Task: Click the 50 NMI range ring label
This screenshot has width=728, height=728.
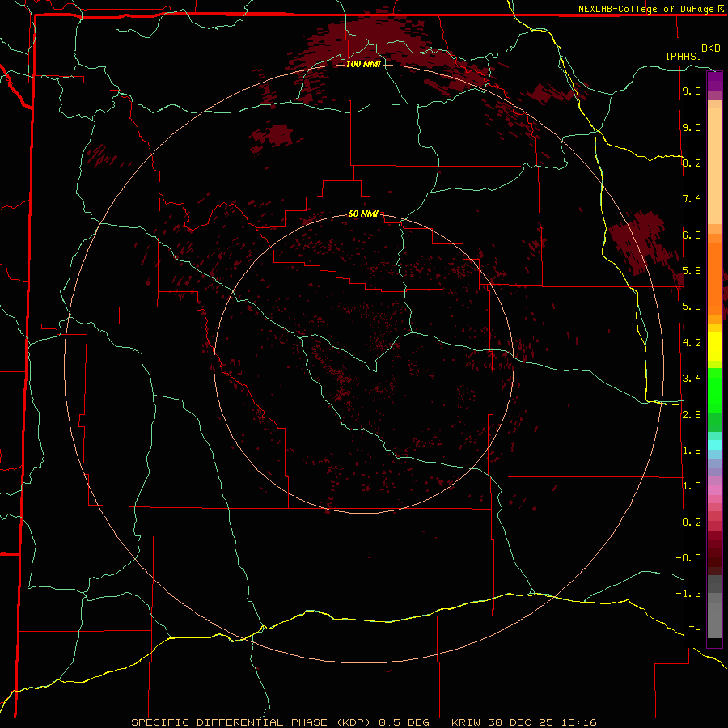Action: click(x=363, y=214)
